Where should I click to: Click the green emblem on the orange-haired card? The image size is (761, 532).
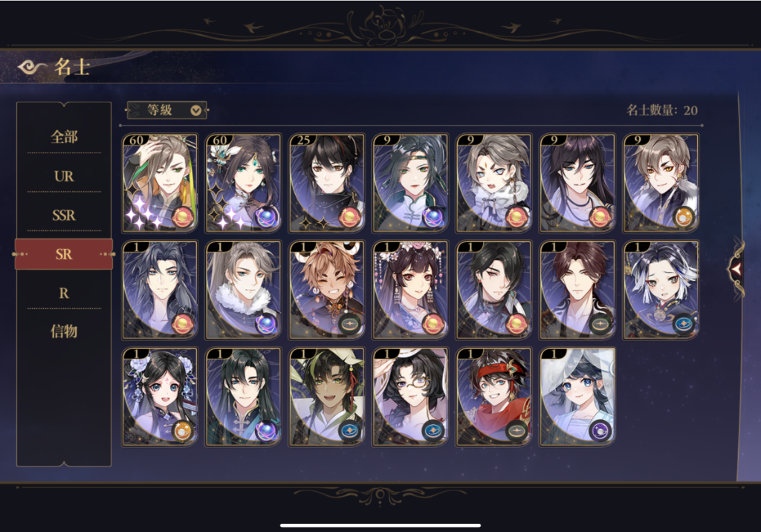(349, 324)
